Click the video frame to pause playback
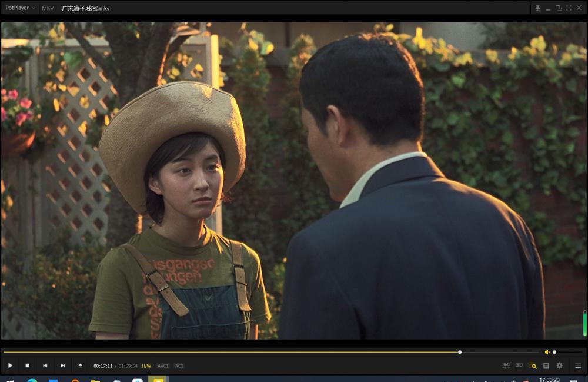The image size is (588, 382). (x=293, y=181)
